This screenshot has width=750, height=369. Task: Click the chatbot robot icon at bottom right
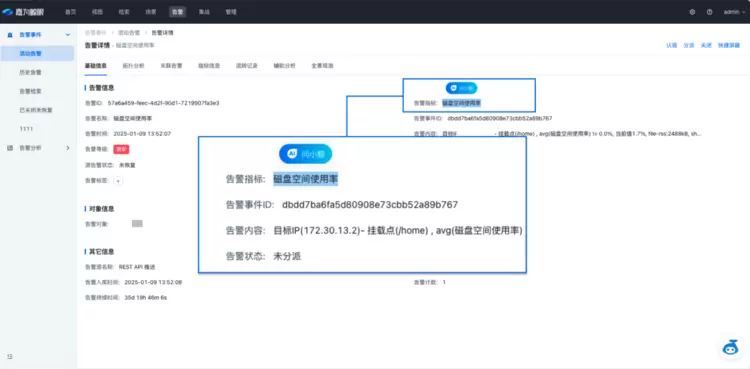730,348
